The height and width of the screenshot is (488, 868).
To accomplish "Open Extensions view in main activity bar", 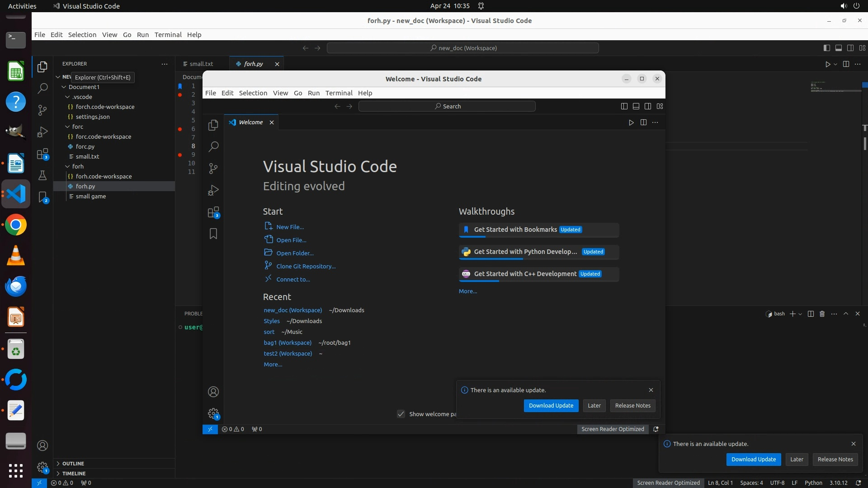I will pyautogui.click(x=42, y=154).
